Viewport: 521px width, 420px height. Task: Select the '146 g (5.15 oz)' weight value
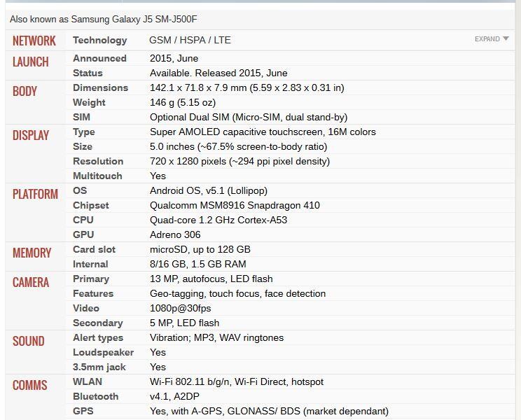(x=183, y=103)
